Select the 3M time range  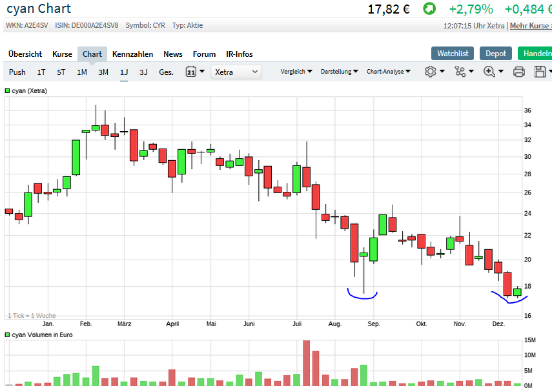(103, 72)
